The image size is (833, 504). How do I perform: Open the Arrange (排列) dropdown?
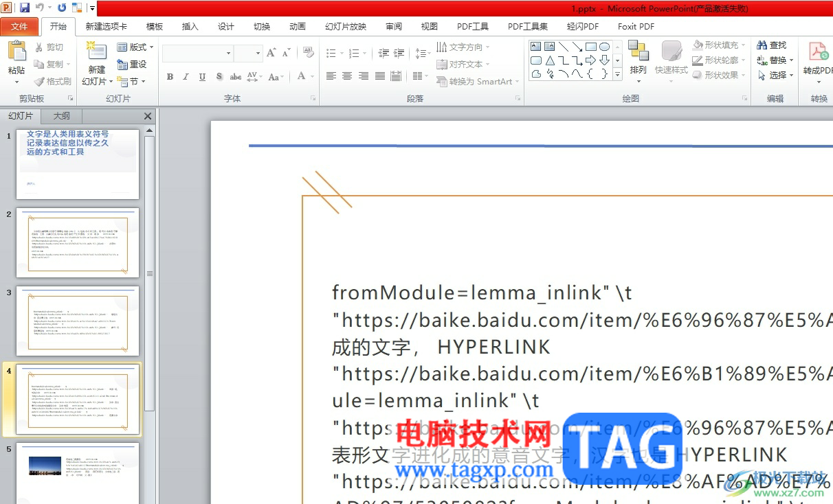click(x=638, y=62)
